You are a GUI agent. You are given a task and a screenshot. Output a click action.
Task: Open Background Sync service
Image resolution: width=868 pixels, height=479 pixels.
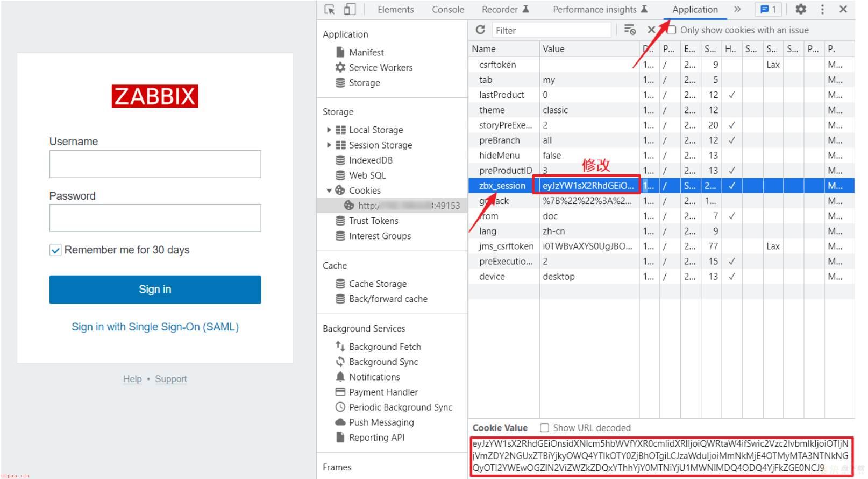pos(376,362)
